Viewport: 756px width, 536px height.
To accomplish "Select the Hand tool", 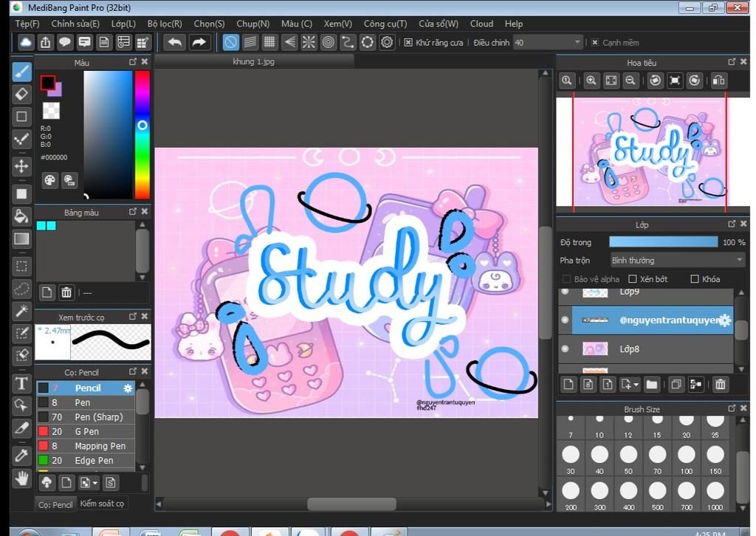I will coord(21,478).
